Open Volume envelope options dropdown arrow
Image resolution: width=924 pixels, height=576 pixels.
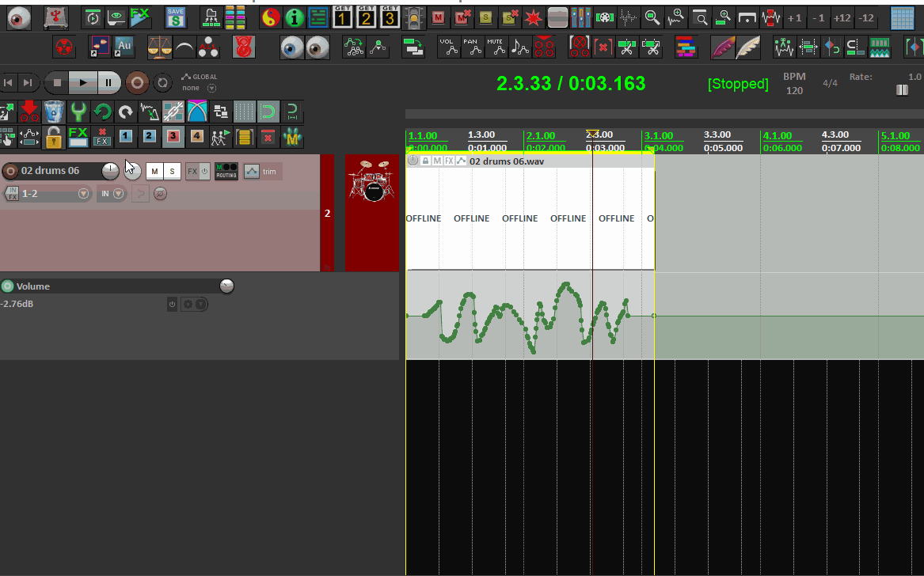201,305
